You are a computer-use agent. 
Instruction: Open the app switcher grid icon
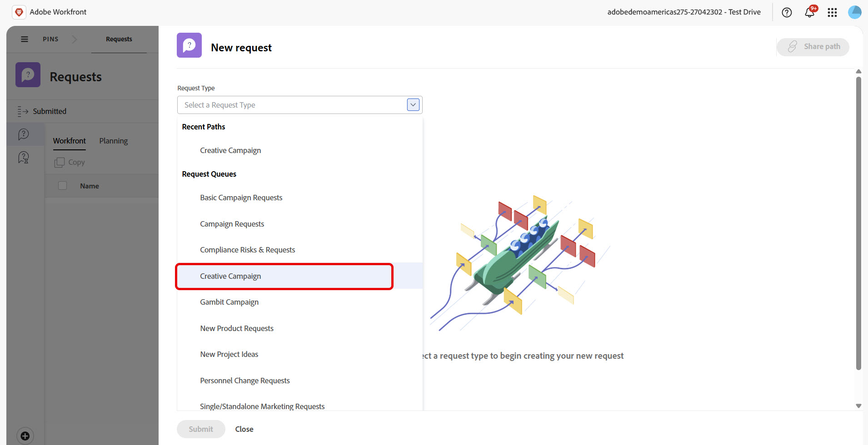click(x=832, y=12)
